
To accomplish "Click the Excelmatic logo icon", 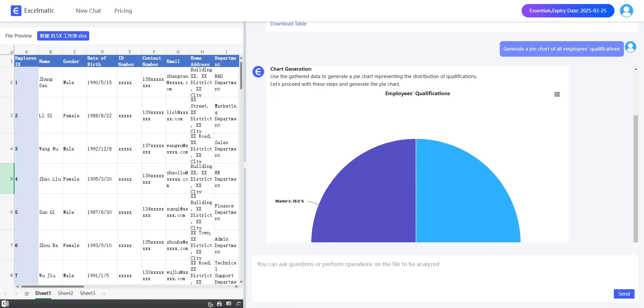I will pyautogui.click(x=16, y=11).
